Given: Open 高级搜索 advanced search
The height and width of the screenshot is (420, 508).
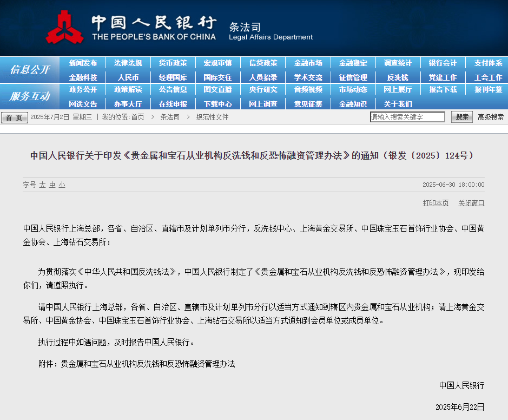Looking at the screenshot, I should click(x=491, y=117).
